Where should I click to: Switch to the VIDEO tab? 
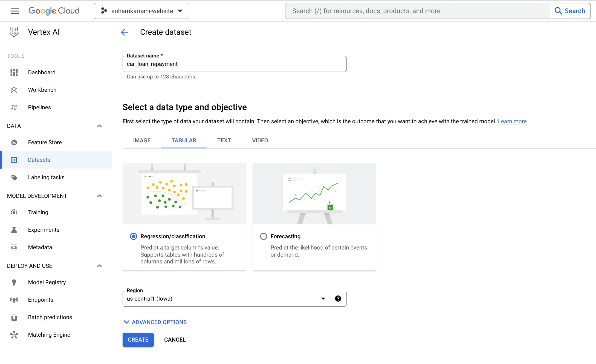click(x=260, y=140)
